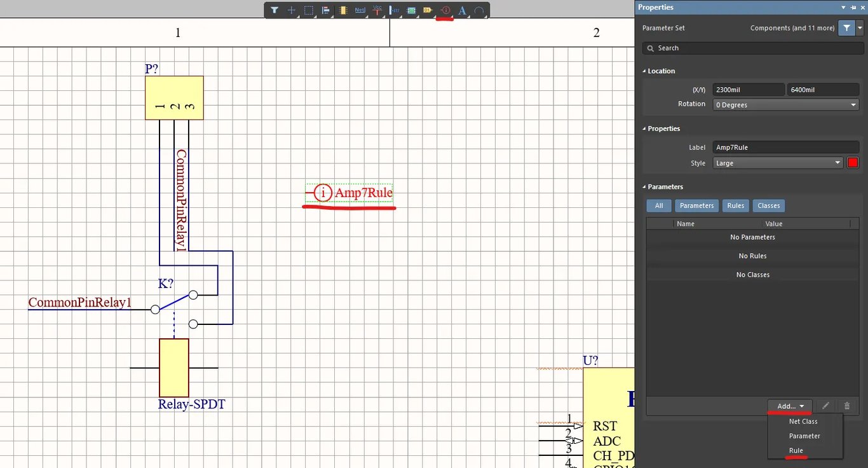Image resolution: width=868 pixels, height=468 pixels.
Task: Open the align objects tool
Action: coord(326,10)
